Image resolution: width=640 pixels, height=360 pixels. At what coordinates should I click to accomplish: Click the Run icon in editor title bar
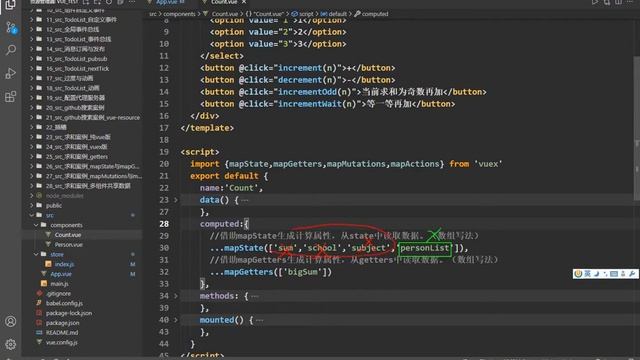click(x=595, y=2)
